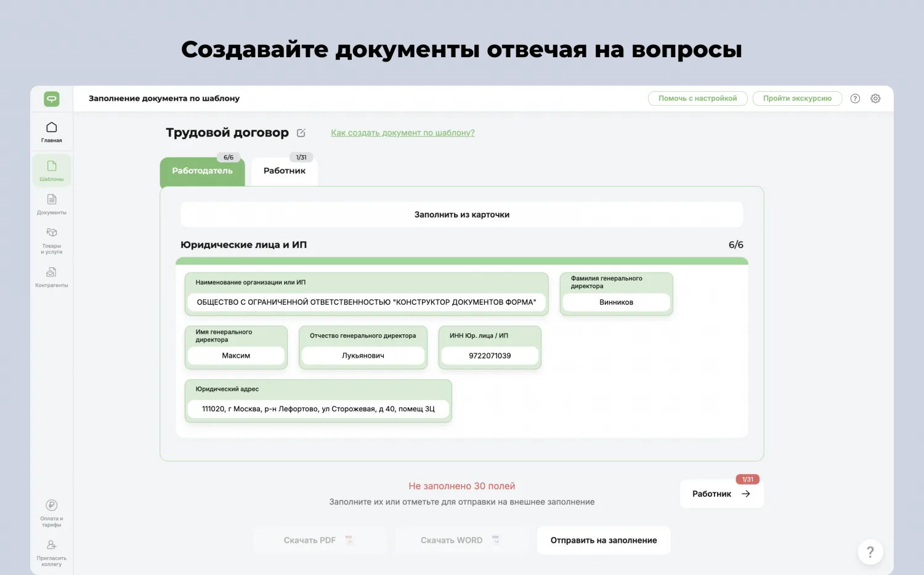Open settings gear in top bar
The image size is (924, 575).
[875, 99]
